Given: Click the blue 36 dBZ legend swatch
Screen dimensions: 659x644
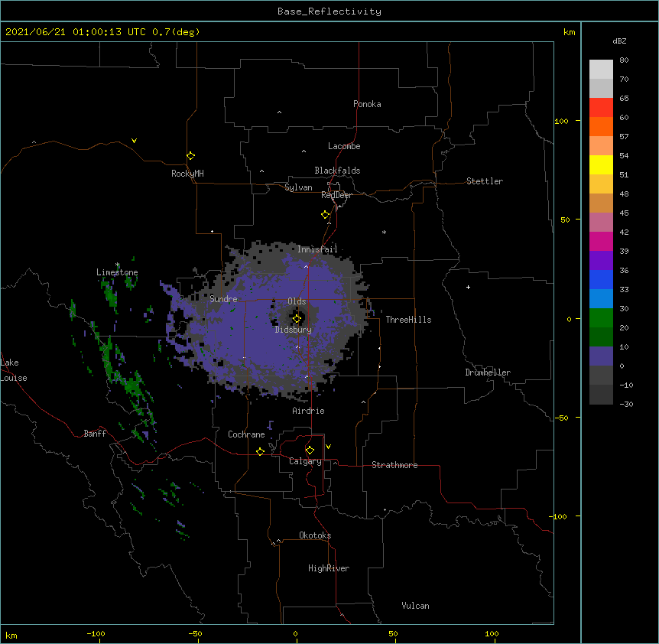Looking at the screenshot, I should coord(601,279).
